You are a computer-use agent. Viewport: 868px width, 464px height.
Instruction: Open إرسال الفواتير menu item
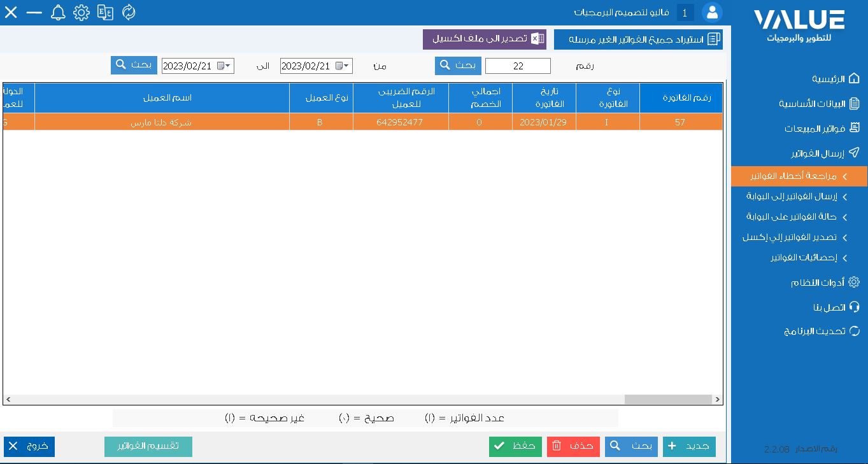(825, 153)
